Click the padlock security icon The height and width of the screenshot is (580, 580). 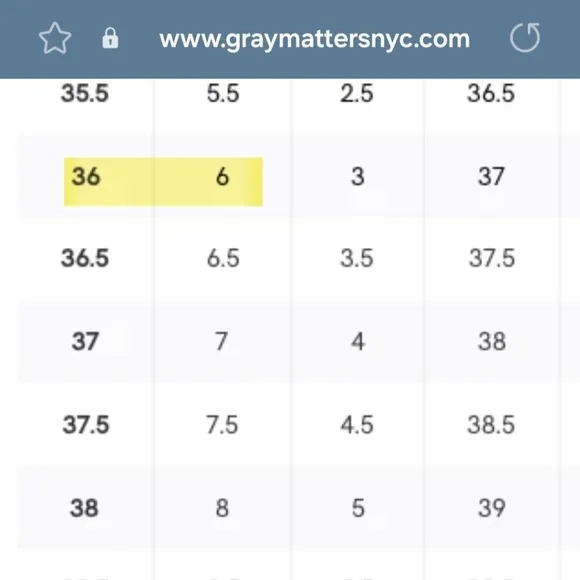(x=110, y=38)
